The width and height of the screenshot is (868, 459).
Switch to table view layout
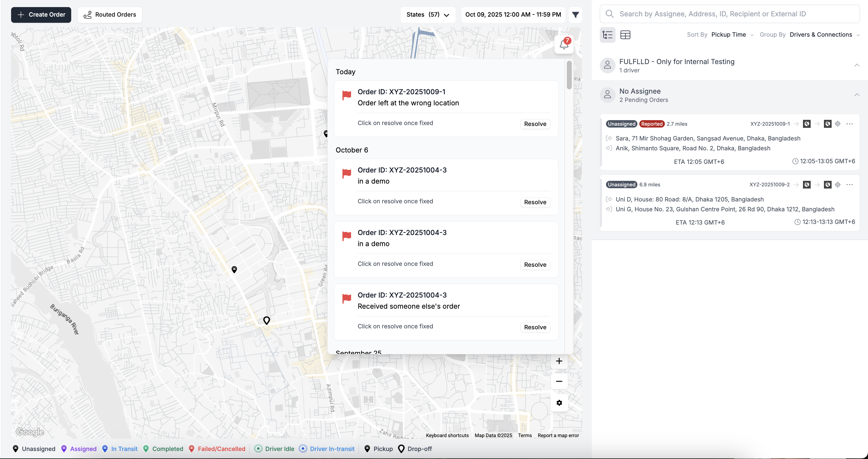(625, 35)
